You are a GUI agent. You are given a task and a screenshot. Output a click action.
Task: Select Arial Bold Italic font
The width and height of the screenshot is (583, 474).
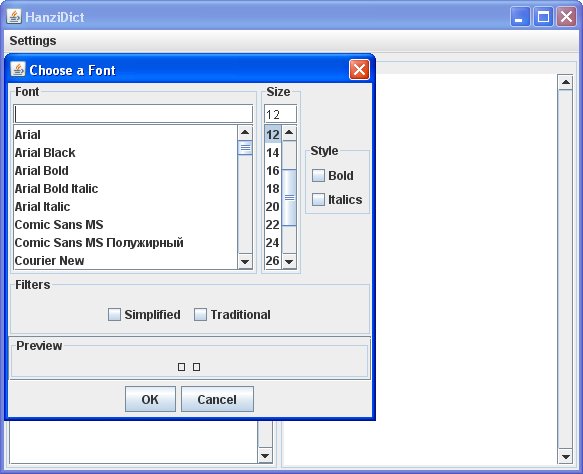pyautogui.click(x=125, y=188)
